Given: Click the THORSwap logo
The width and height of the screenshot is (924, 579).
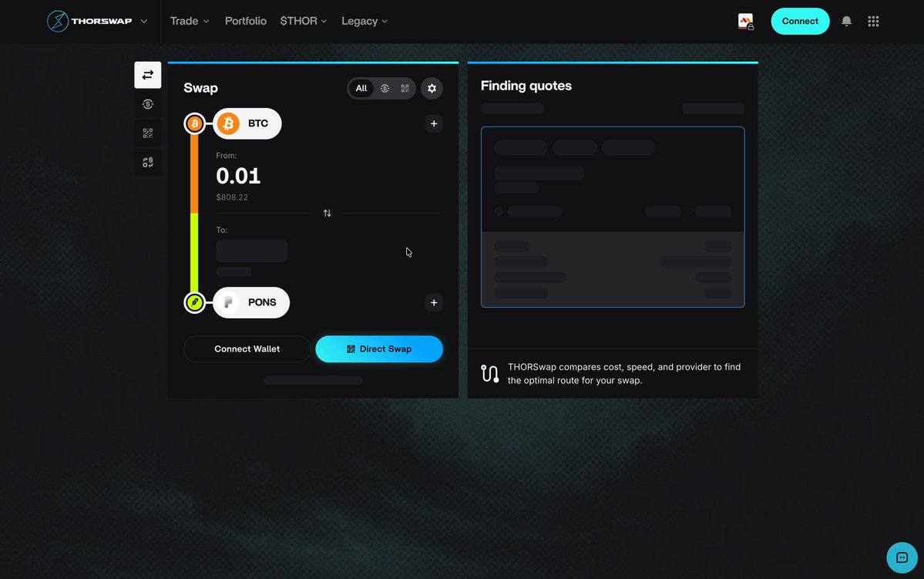Looking at the screenshot, I should 89,22.
